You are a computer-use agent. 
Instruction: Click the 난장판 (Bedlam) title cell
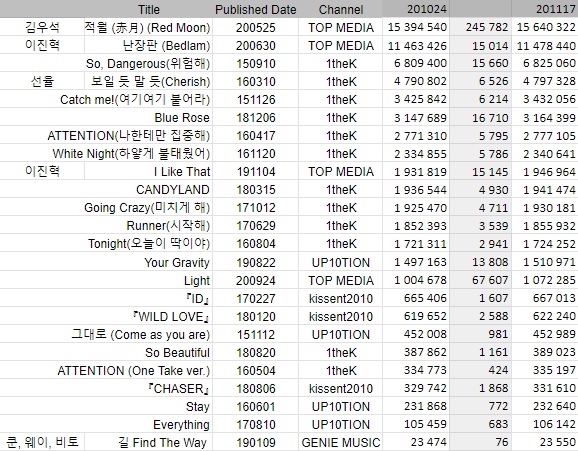click(149, 45)
